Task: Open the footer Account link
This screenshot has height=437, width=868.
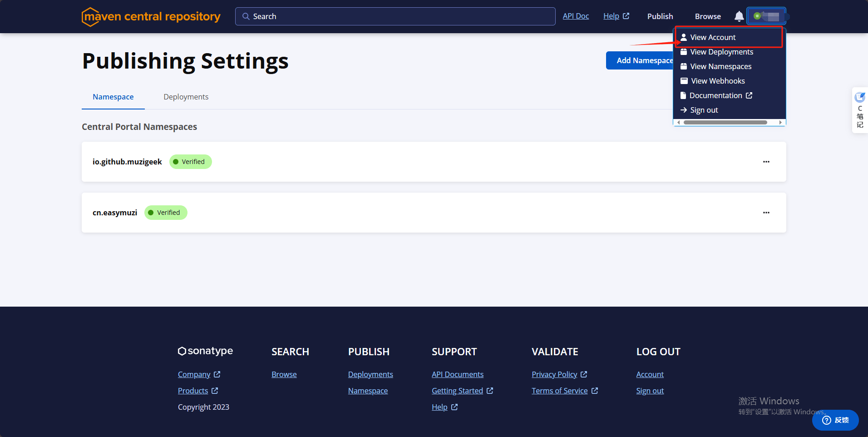Action: (x=650, y=374)
